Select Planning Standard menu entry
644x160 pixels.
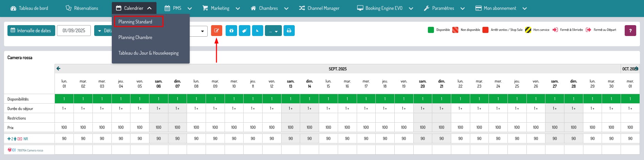pyautogui.click(x=135, y=22)
